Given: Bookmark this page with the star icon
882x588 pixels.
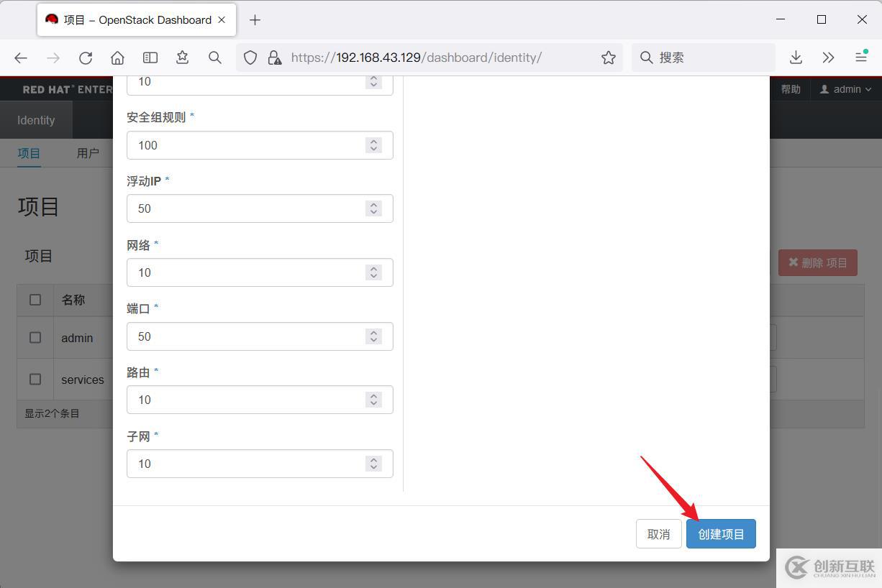Looking at the screenshot, I should [x=609, y=58].
